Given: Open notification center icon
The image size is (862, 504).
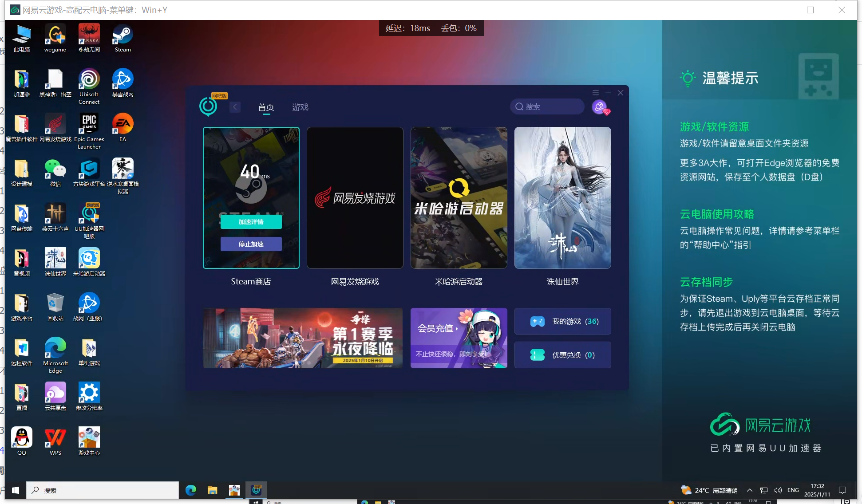Looking at the screenshot, I should pyautogui.click(x=842, y=490).
